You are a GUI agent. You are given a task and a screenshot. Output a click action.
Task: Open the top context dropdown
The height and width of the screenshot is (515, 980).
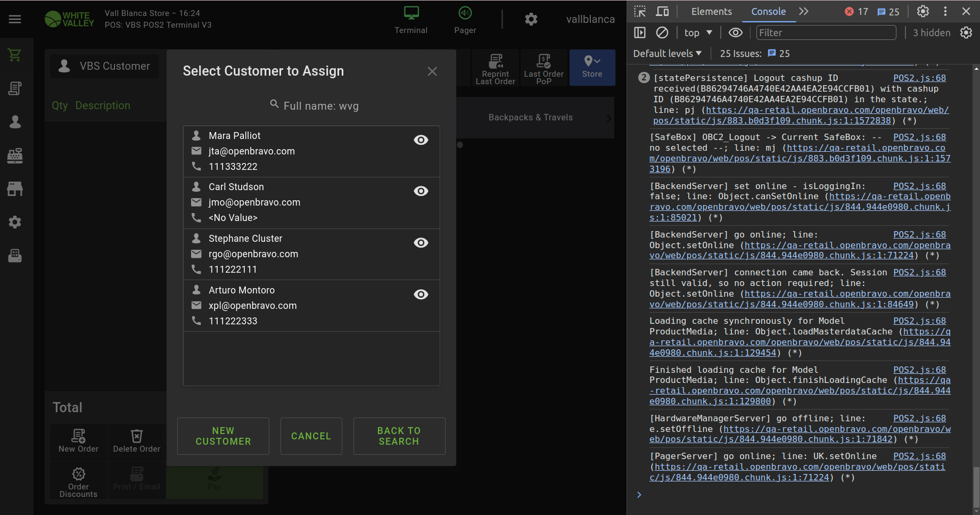point(698,33)
